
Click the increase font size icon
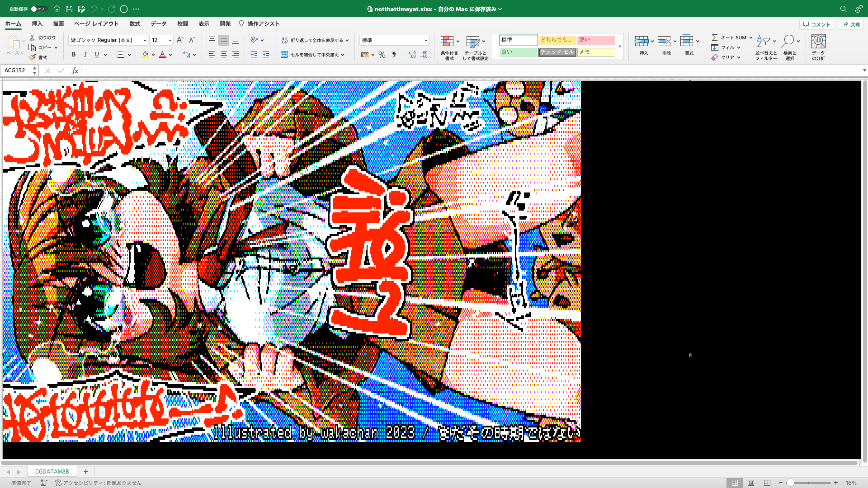[180, 40]
